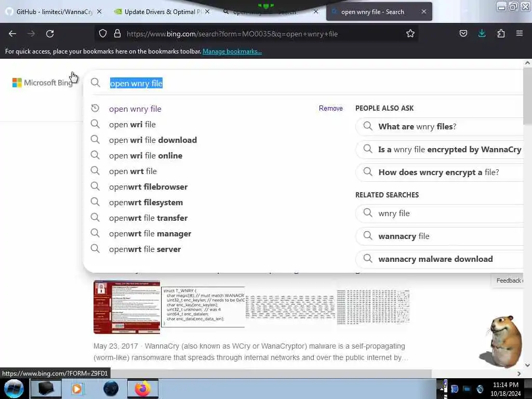This screenshot has width=532, height=399.
Task: Open the red WannaCry ransom screen thumbnail
Action: [127, 307]
